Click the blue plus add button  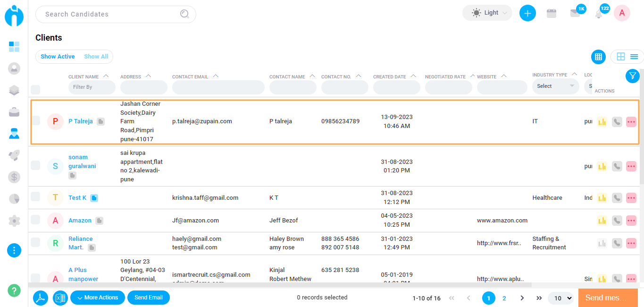[527, 13]
